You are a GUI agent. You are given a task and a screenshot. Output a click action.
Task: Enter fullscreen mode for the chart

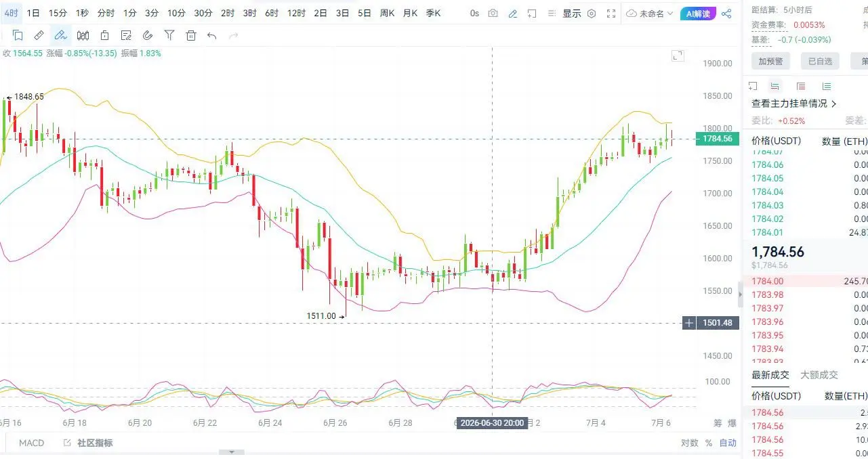tap(611, 14)
